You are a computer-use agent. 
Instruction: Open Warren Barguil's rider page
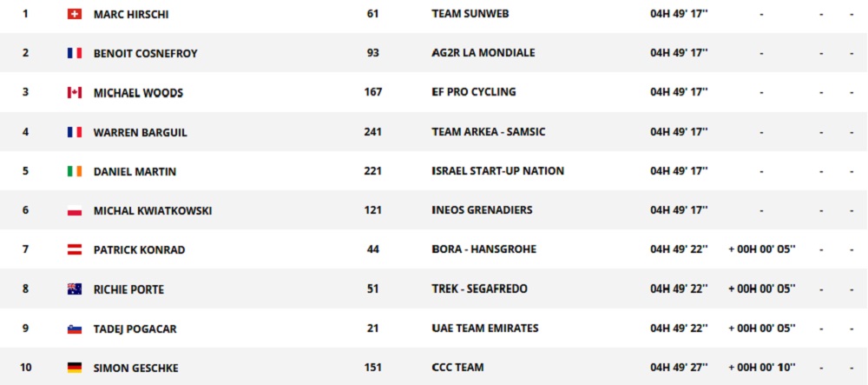pyautogui.click(x=140, y=132)
